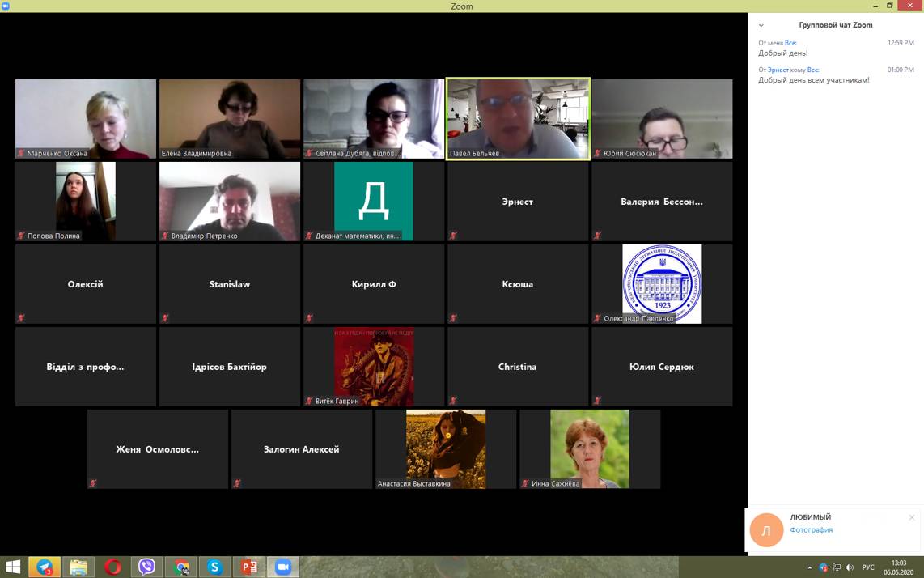
Task: Open Skype from the taskbar
Action: tap(215, 567)
